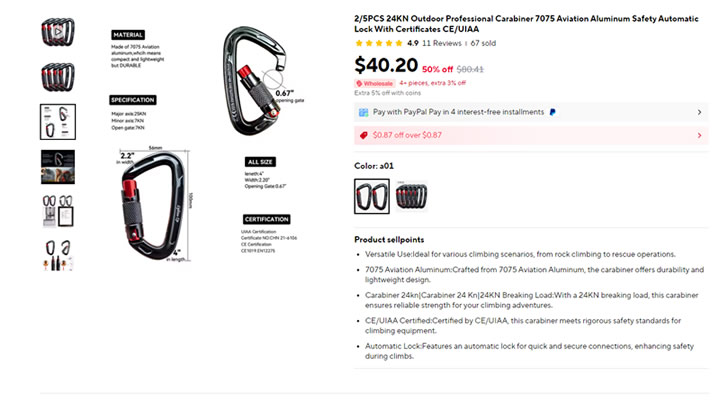
Task: Select the dark climbing scene thumbnail
Action: (58, 167)
